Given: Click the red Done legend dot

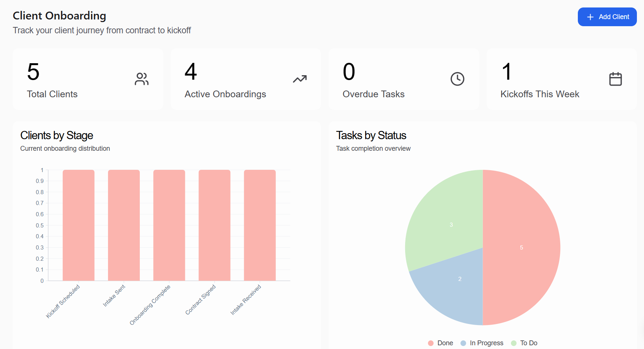Looking at the screenshot, I should coord(430,343).
